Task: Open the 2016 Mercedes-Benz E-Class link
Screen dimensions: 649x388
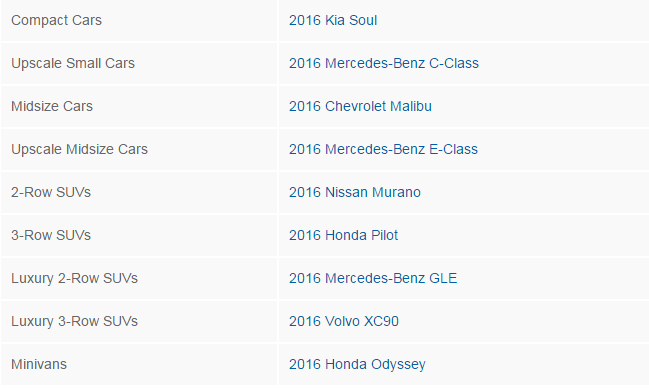Action: 383,149
